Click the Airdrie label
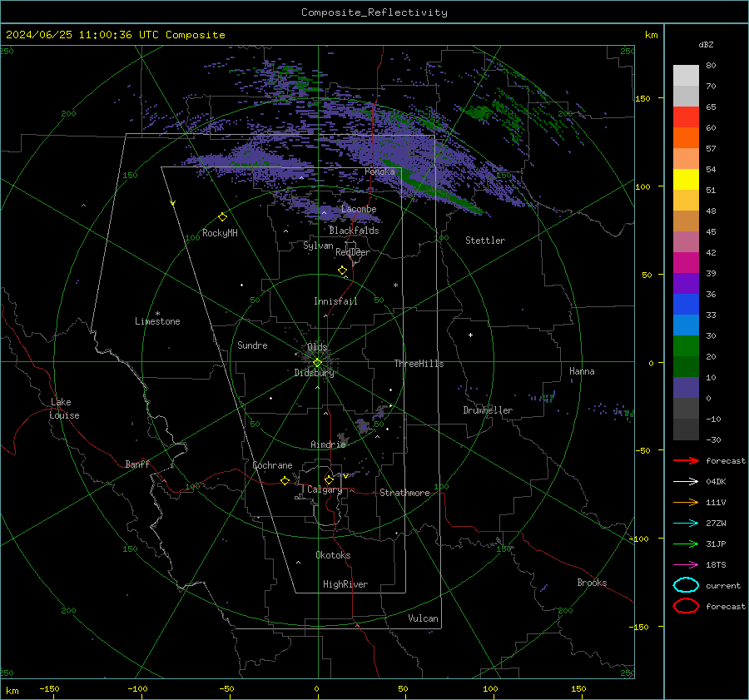 [328, 444]
